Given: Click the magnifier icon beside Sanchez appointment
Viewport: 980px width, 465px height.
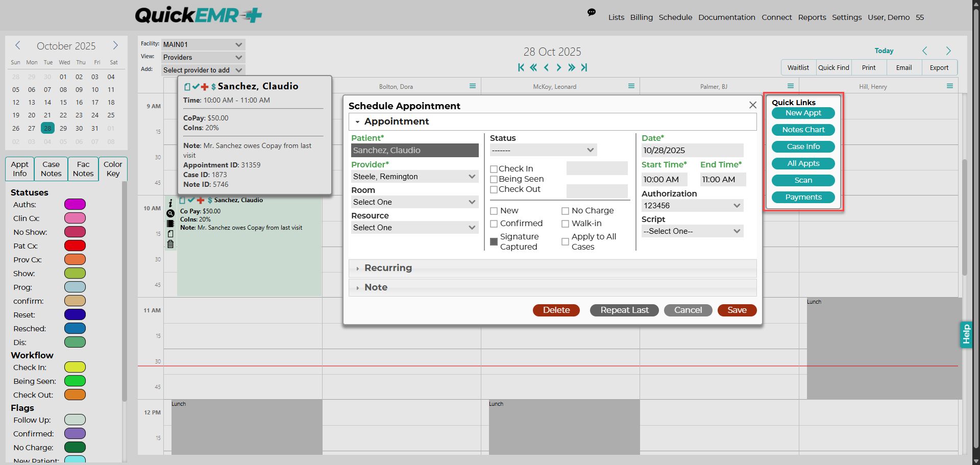Looking at the screenshot, I should click(x=170, y=213).
